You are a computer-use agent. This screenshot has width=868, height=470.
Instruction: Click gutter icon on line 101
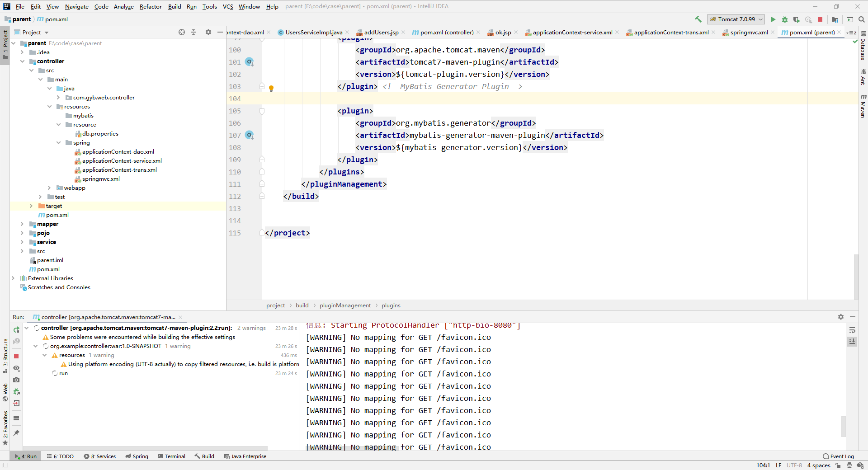click(x=250, y=62)
